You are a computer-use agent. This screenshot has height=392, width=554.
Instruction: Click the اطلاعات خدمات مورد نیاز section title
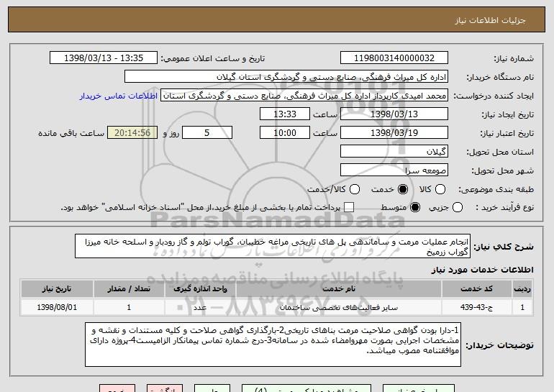482,270
